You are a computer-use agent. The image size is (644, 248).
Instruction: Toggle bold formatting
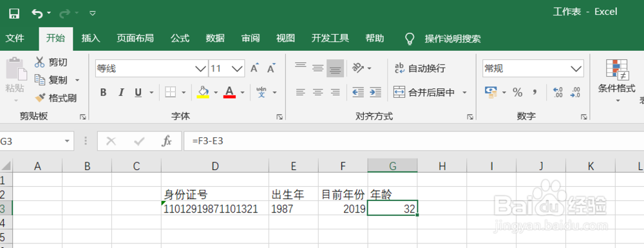click(104, 92)
